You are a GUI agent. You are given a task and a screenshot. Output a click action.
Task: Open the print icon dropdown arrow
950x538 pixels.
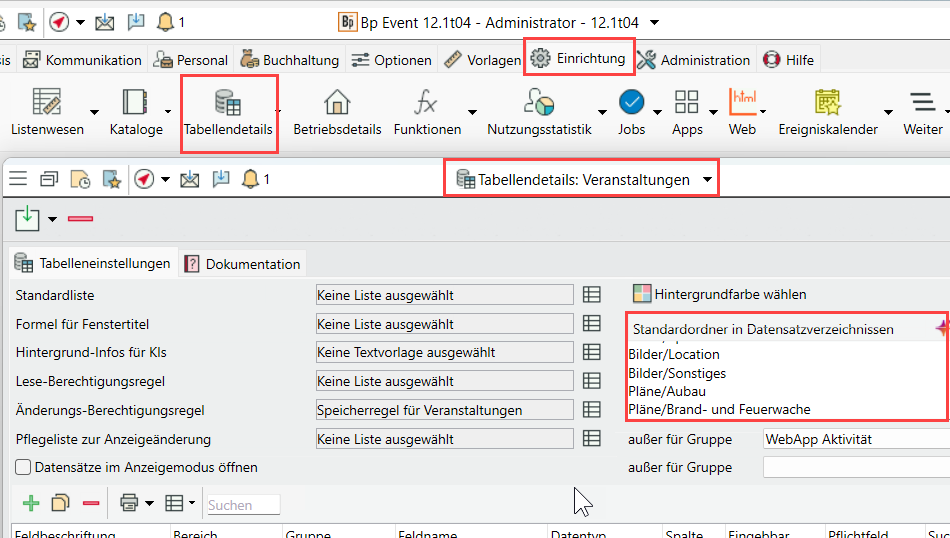pos(149,504)
